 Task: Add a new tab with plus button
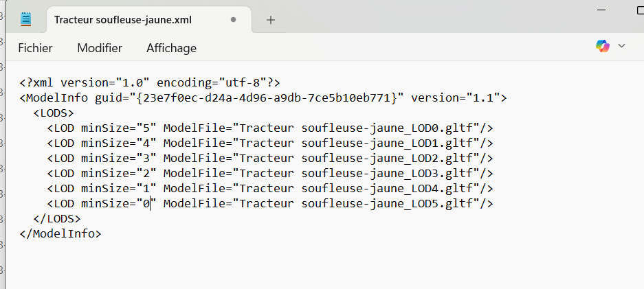point(271,20)
